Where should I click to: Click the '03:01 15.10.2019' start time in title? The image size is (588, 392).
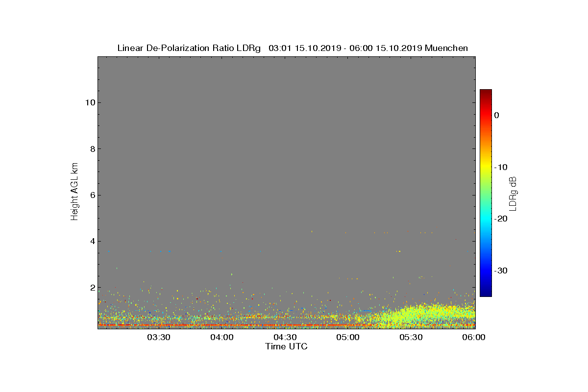click(304, 48)
